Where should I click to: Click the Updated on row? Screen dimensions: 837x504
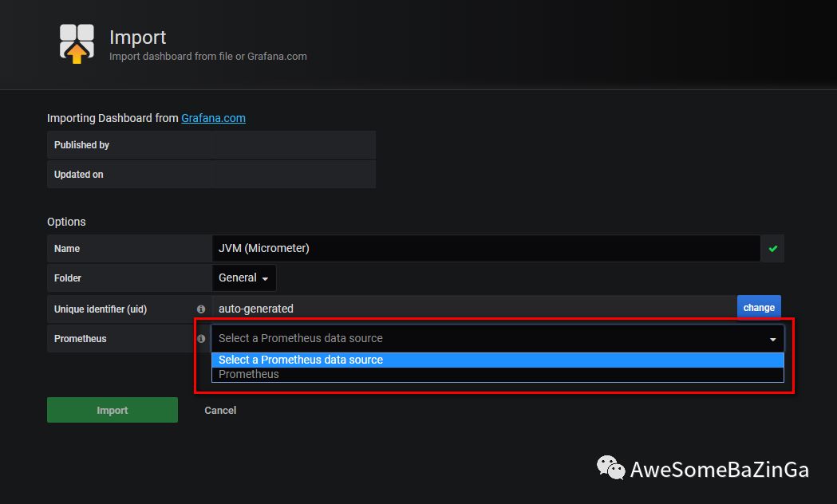pos(211,175)
